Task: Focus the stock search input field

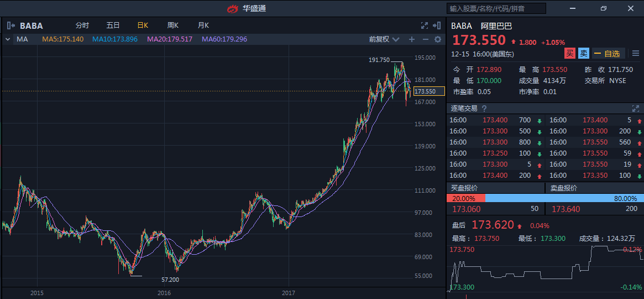Action: pos(496,8)
